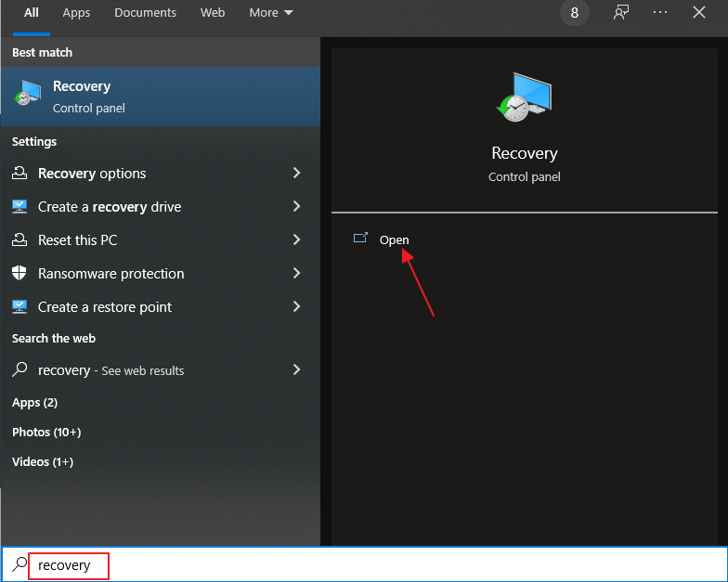This screenshot has width=728, height=582.
Task: Expand the Recovery options arrow
Action: (x=296, y=173)
